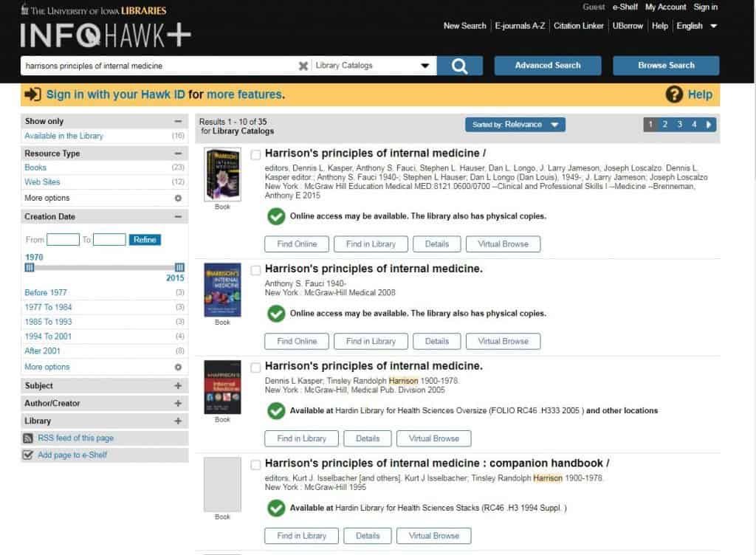This screenshot has width=756, height=555.
Task: Expand the Author/Creator facet
Action: (178, 403)
